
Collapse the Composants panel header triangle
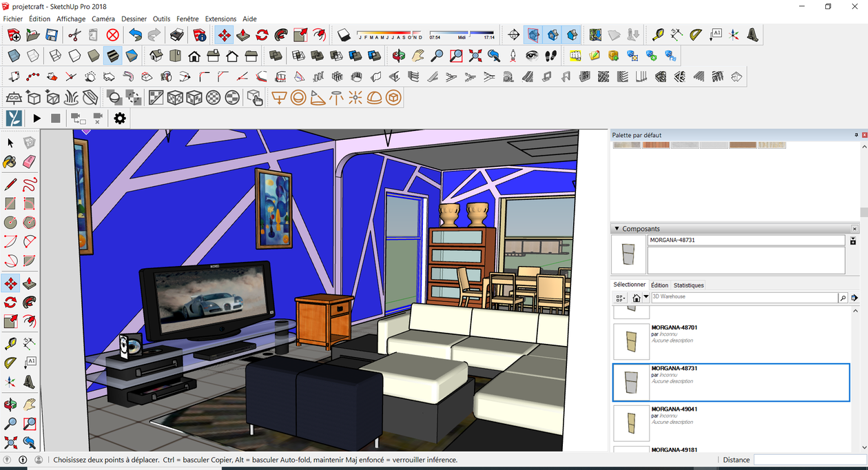tap(617, 228)
